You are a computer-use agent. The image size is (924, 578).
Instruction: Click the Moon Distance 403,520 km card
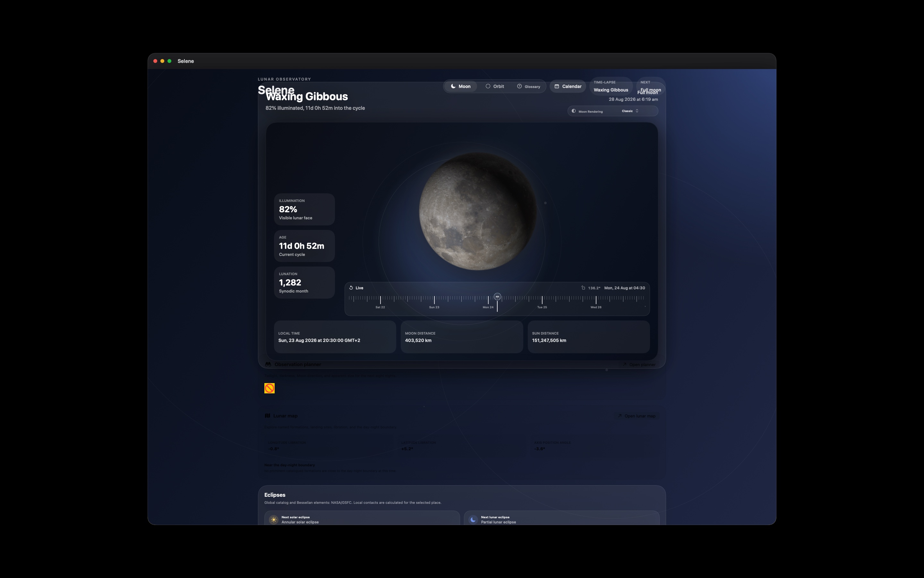462,337
